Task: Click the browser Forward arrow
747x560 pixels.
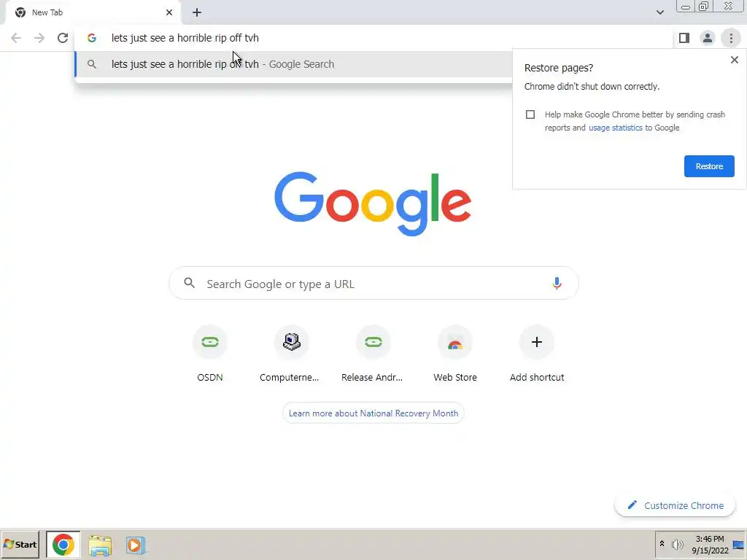Action: [x=39, y=38]
